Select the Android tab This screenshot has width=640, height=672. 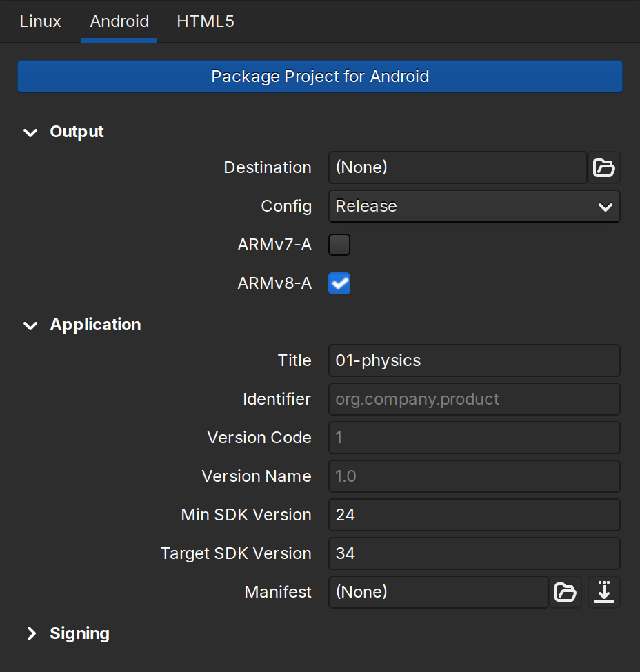point(119,21)
